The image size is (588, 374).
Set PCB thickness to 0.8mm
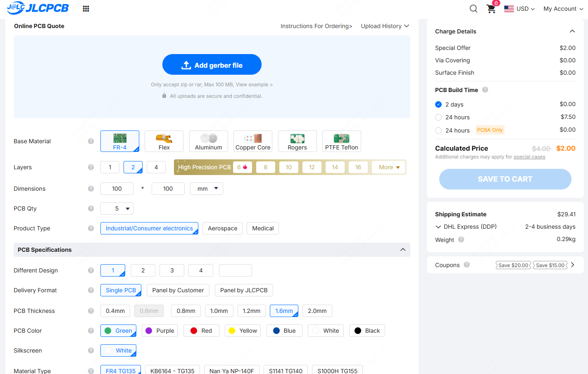click(x=186, y=311)
